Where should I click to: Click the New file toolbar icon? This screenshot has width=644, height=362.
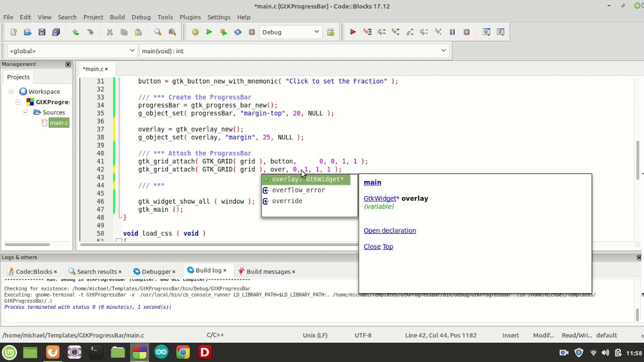pyautogui.click(x=14, y=32)
